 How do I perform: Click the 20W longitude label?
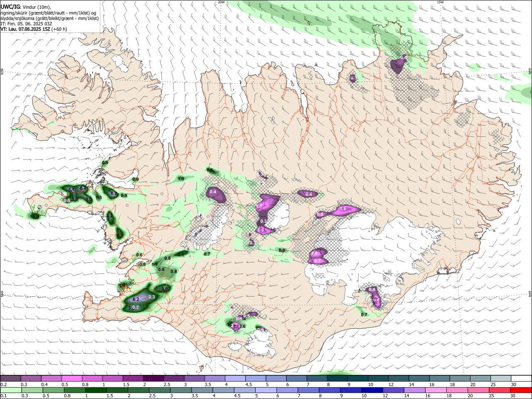(x=221, y=2)
